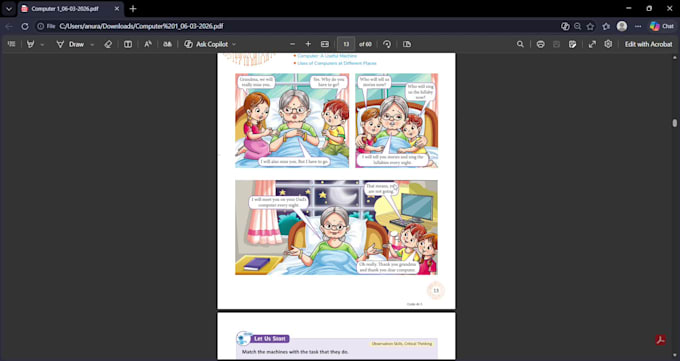Click the Read aloud icon
The height and width of the screenshot is (361, 680).
click(148, 44)
